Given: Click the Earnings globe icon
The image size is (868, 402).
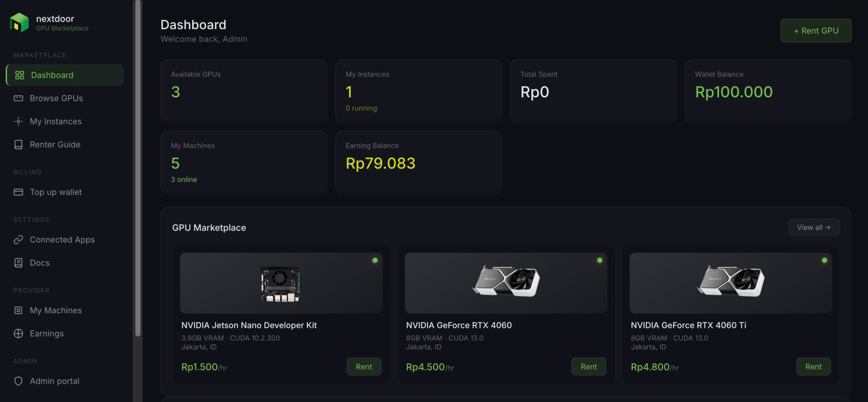Looking at the screenshot, I should click(x=18, y=334).
